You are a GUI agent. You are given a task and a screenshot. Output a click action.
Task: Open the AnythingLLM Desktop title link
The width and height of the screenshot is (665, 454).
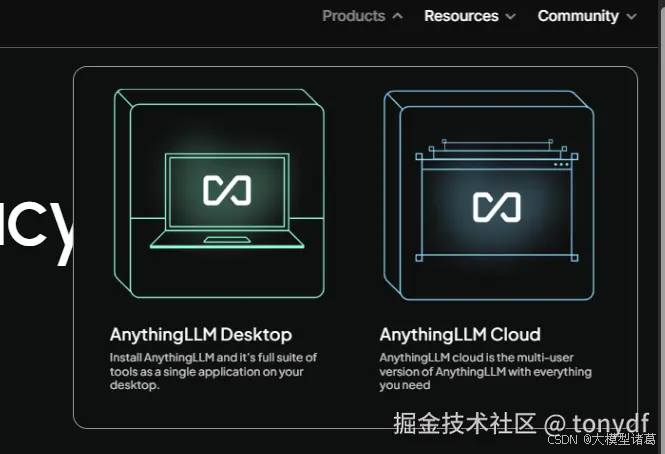(201, 334)
